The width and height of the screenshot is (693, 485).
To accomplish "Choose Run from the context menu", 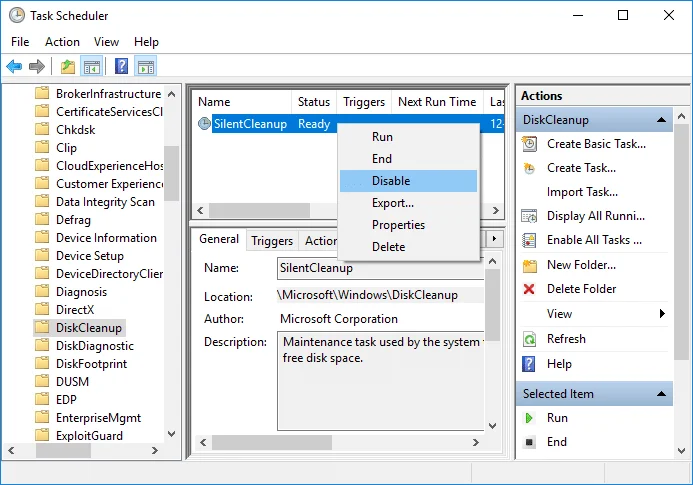I will [x=409, y=137].
